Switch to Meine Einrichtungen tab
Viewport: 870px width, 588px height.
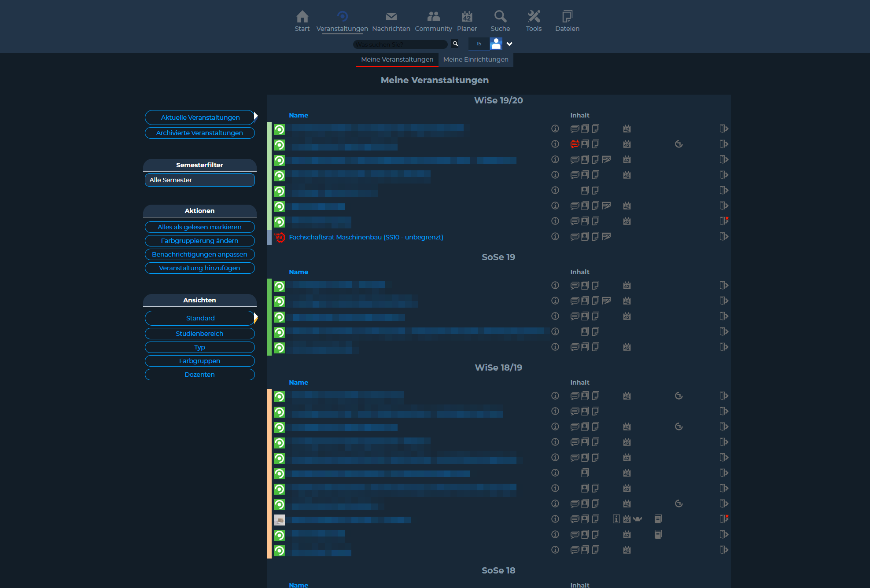pyautogui.click(x=476, y=59)
